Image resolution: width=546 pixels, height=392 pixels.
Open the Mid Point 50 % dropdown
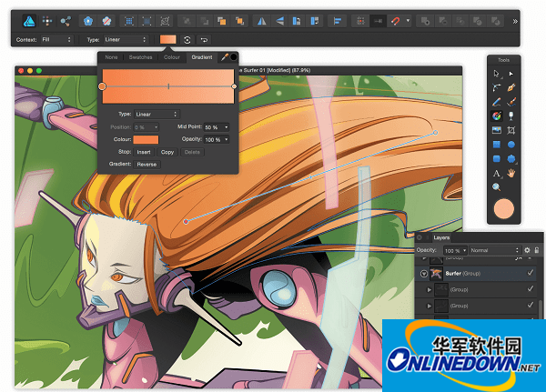point(217,127)
